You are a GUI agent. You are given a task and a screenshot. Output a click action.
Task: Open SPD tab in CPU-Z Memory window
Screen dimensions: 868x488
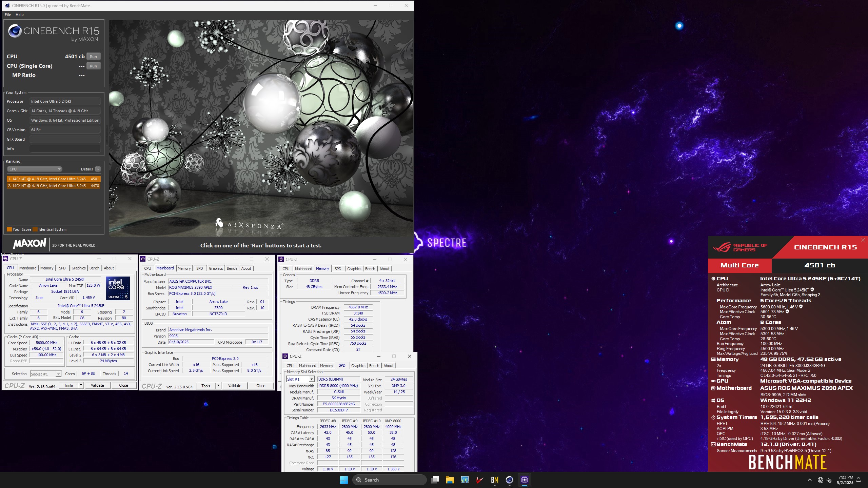pos(338,269)
